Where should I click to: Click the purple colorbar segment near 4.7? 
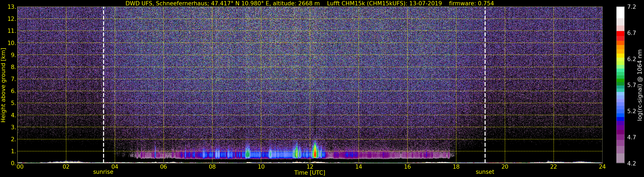pos(620,137)
